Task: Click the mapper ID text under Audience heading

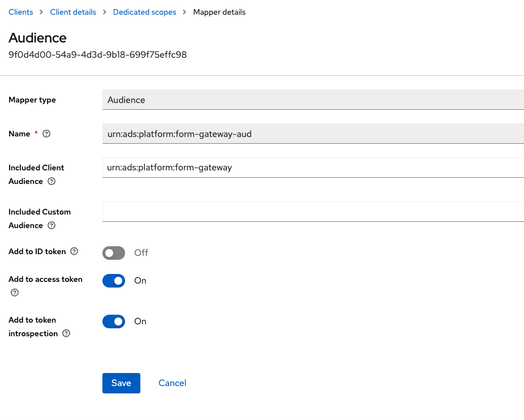Action: [x=97, y=55]
